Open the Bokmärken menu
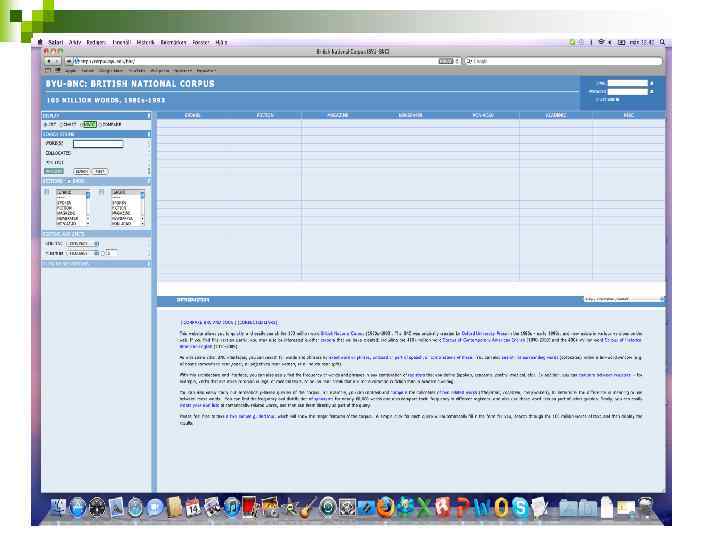This screenshot has height=540, width=720. coord(173,42)
